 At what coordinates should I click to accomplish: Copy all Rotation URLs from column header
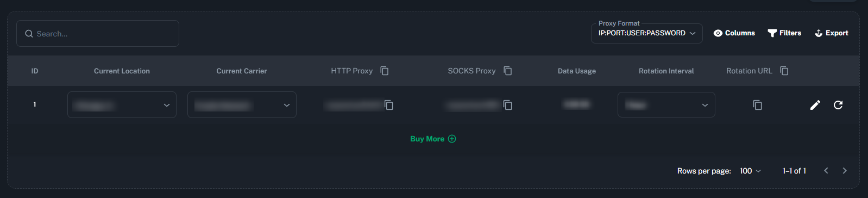click(784, 71)
